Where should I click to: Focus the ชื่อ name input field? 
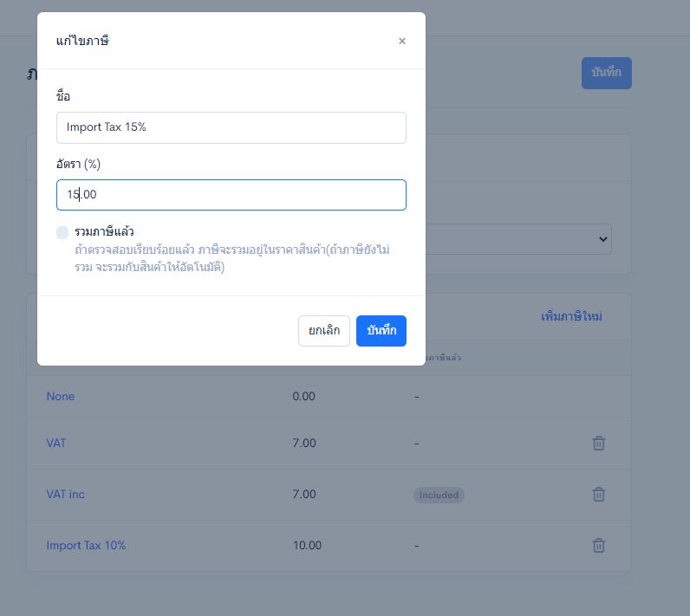tap(231, 127)
